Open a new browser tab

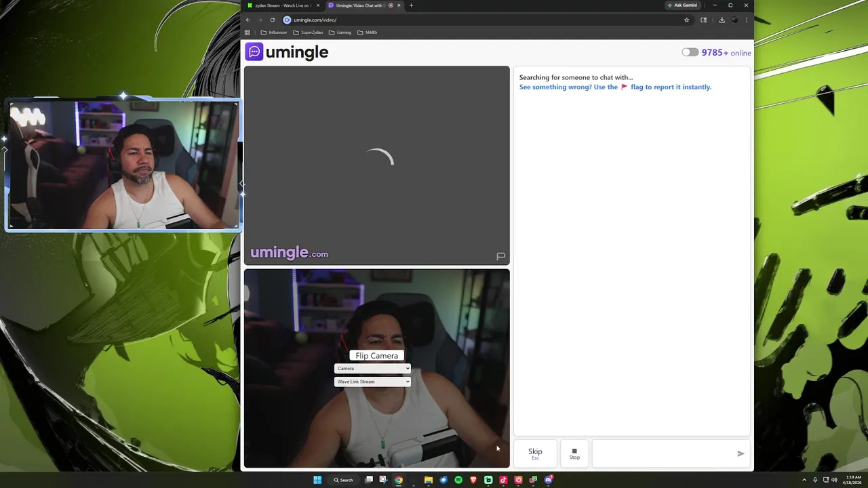click(411, 5)
